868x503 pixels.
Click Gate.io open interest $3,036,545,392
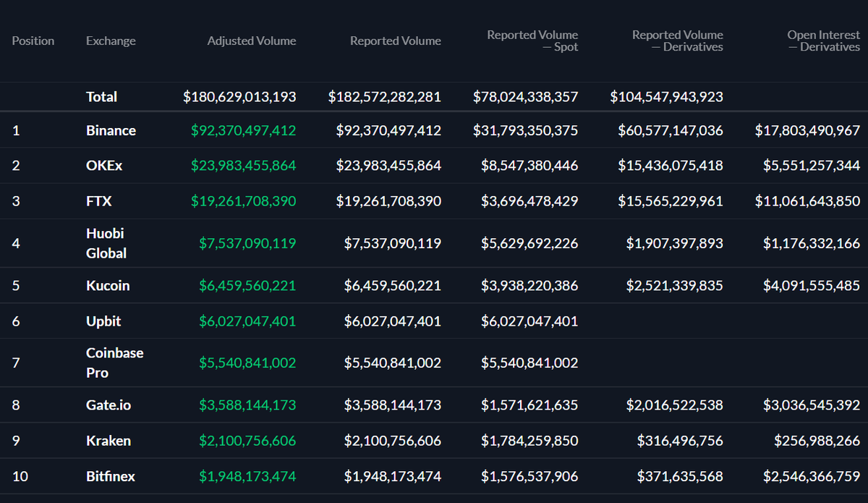coord(812,405)
